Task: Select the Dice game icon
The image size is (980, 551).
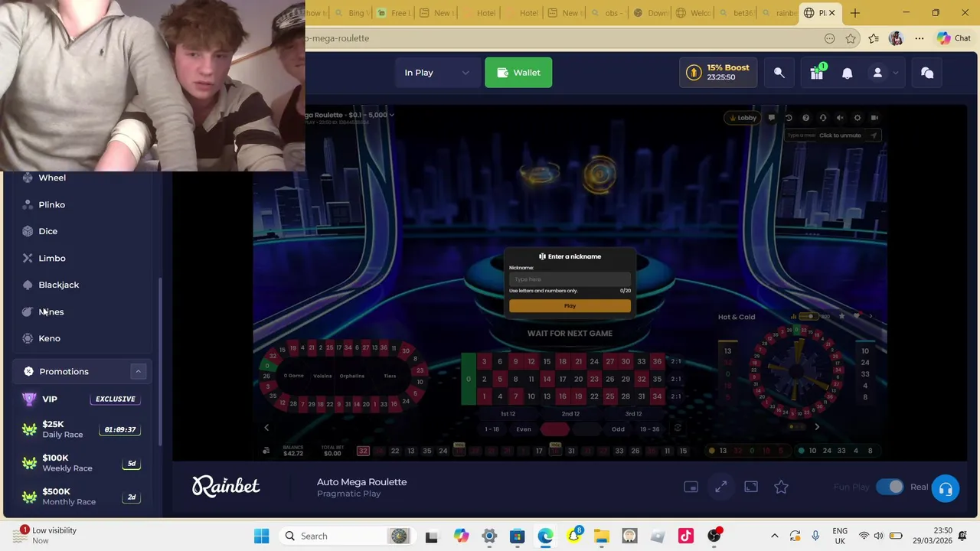Action: (28, 231)
